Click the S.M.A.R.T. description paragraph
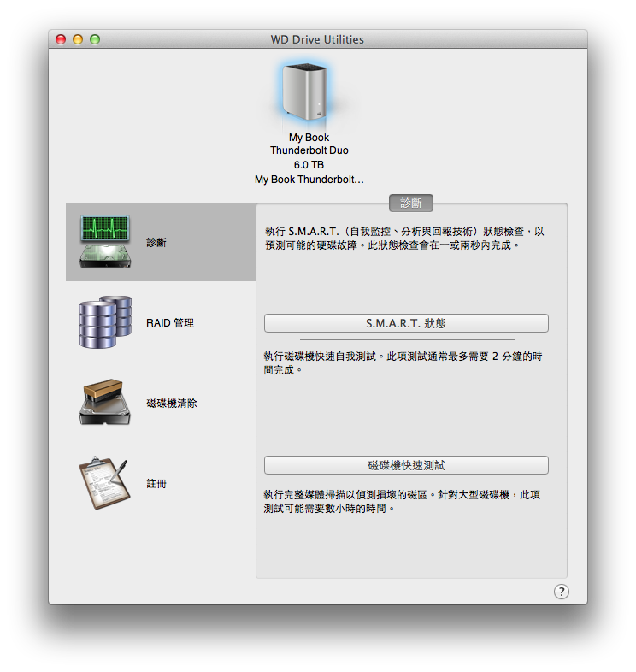Screen dimensions: 636x672 tap(403, 238)
